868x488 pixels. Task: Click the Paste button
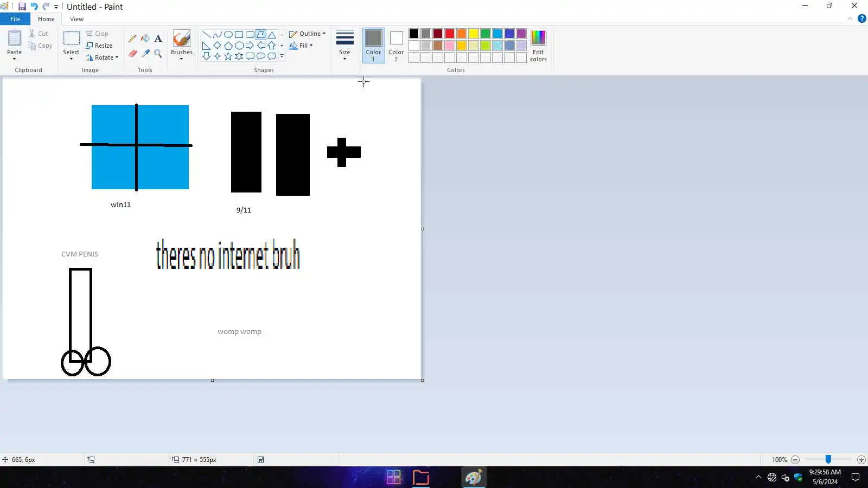point(14,42)
